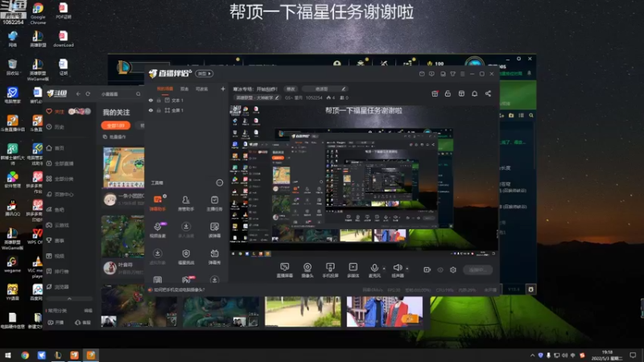Click the Douyu search input field
The width and height of the screenshot is (644, 362).
118,94
